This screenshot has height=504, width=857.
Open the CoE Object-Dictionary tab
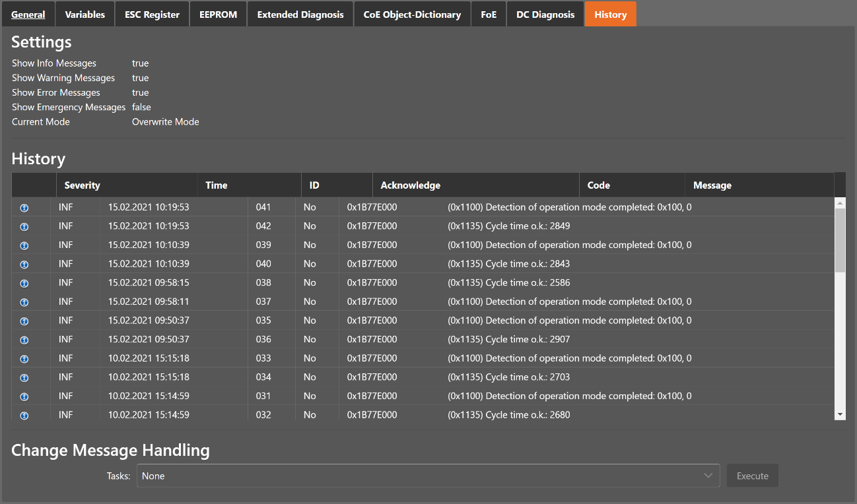[x=412, y=15]
